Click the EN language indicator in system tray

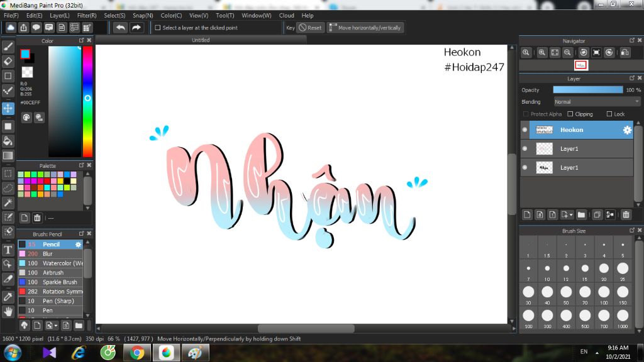pyautogui.click(x=584, y=352)
